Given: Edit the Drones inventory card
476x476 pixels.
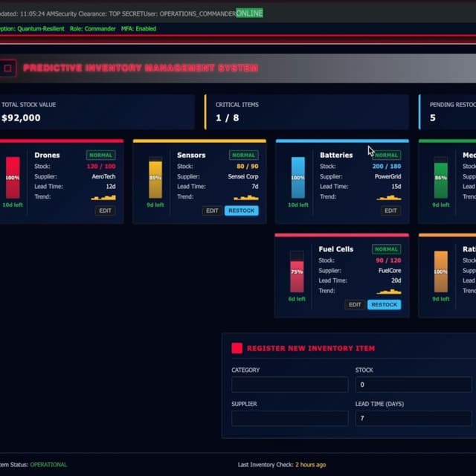Looking at the screenshot, I should click(x=105, y=210).
